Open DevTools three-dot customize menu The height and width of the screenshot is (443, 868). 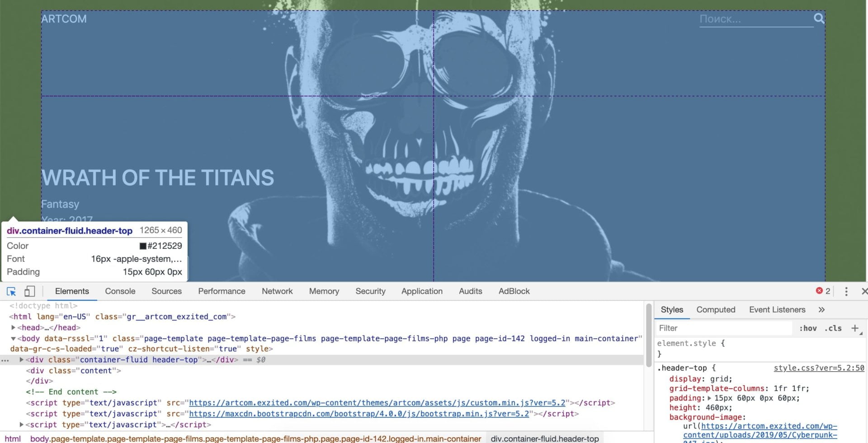tap(846, 291)
